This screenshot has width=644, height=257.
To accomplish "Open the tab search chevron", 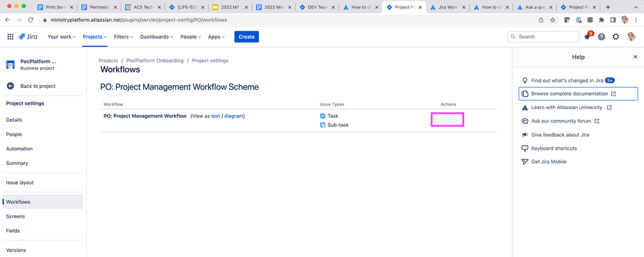I will (636, 7).
